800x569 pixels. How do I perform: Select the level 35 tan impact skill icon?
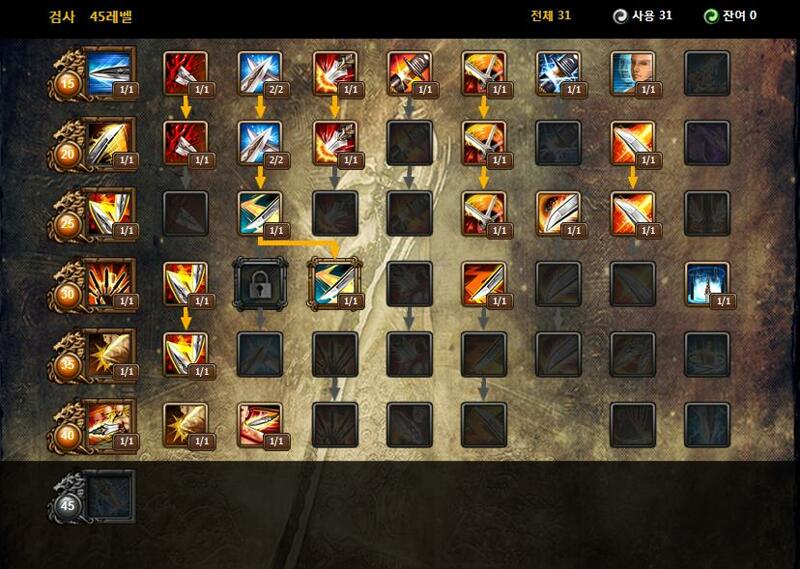point(110,355)
